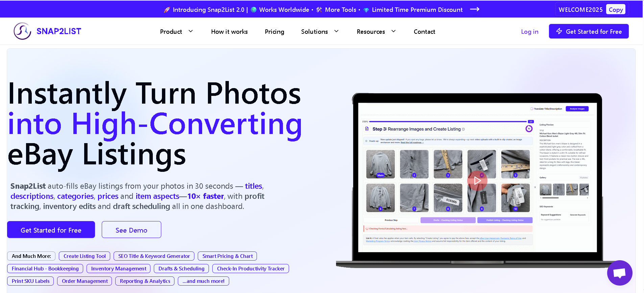
Task: Click the Limited Time Premium Discount text
Action: point(417,10)
